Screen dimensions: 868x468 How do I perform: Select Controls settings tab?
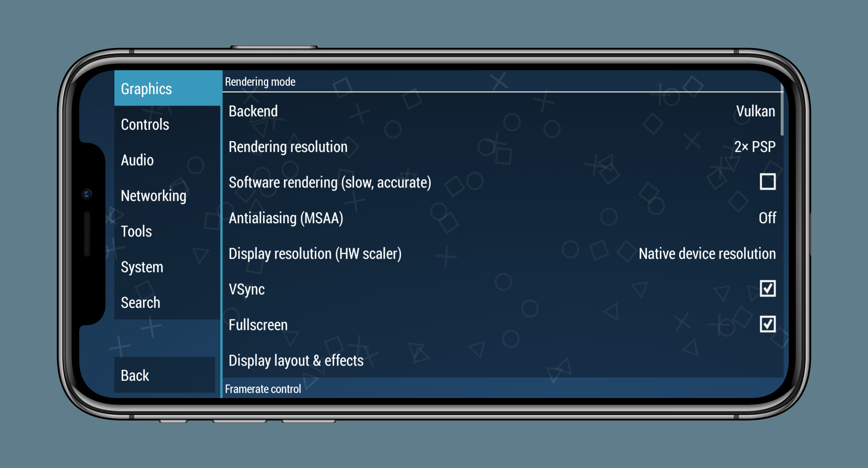(167, 124)
